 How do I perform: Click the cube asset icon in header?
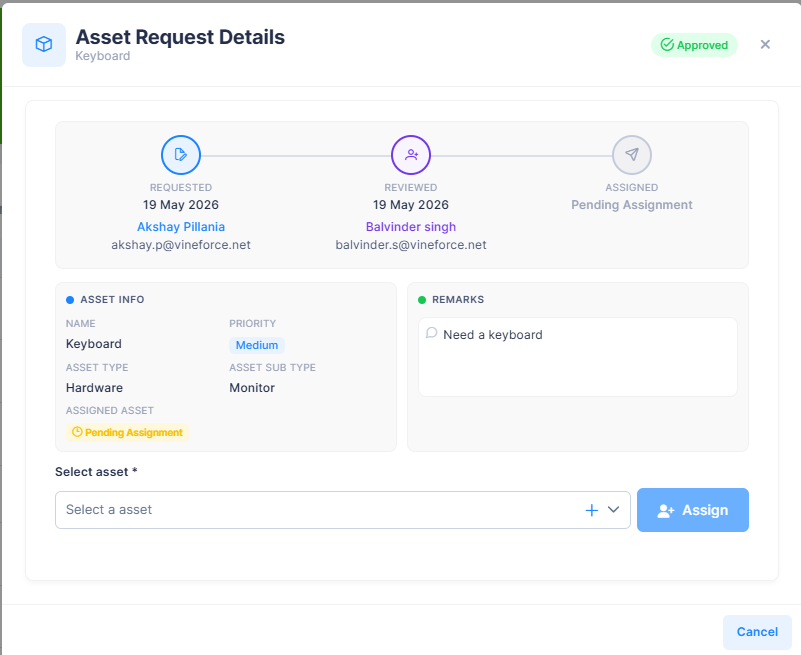point(44,44)
